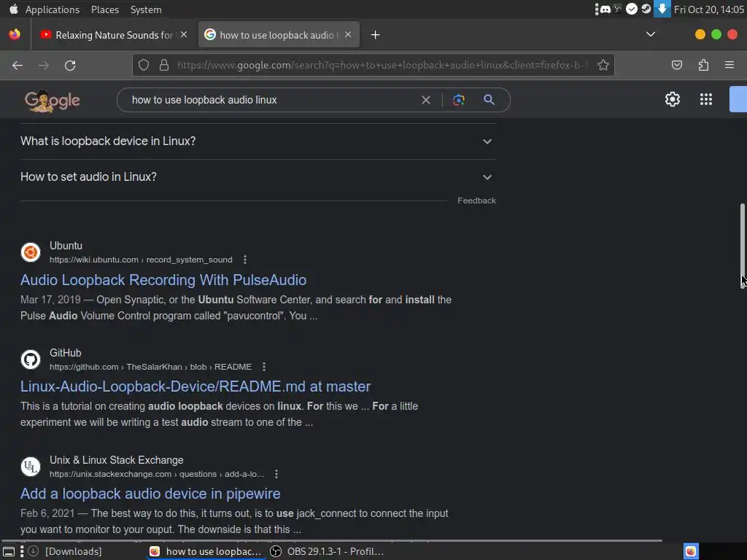747x560 pixels.
Task: Open the Places menu
Action: tap(105, 9)
